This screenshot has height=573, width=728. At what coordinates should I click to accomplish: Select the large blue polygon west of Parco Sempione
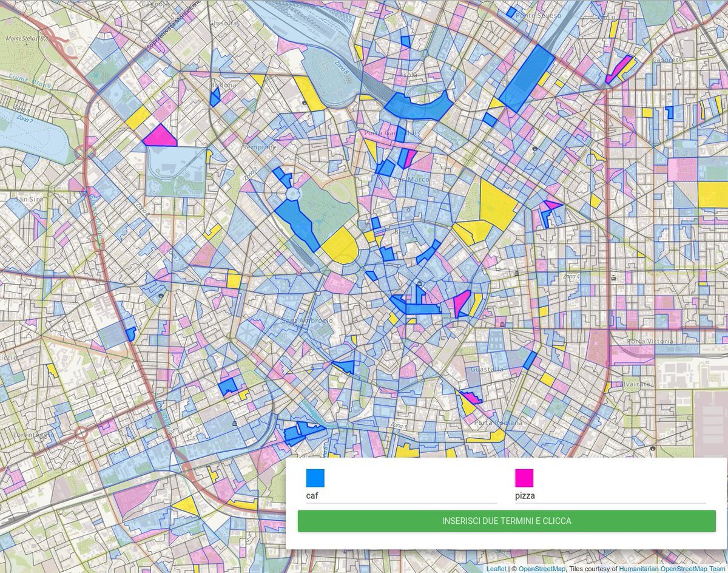[297, 222]
